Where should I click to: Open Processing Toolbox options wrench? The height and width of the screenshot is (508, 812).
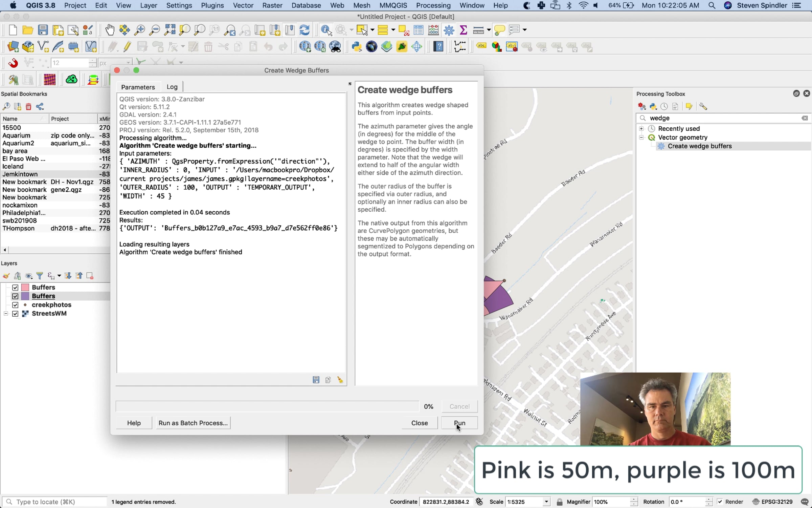pyautogui.click(x=703, y=107)
